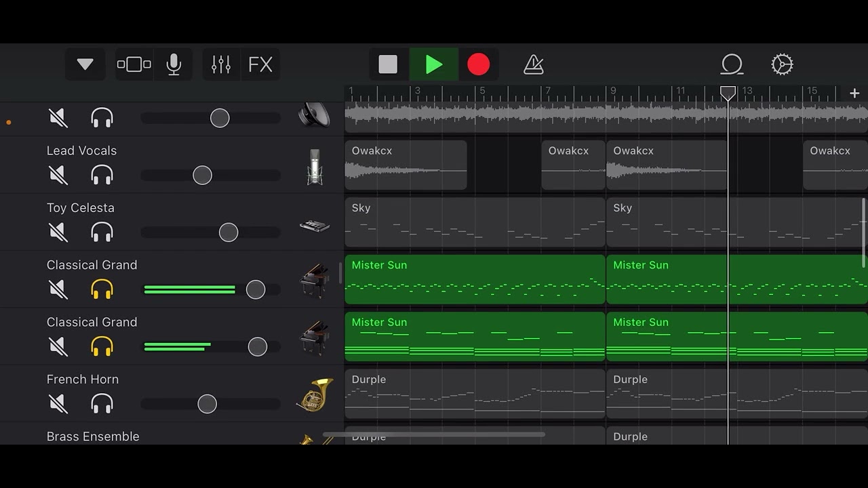This screenshot has height=488, width=868.
Task: Open song settings gear icon
Action: 782,64
